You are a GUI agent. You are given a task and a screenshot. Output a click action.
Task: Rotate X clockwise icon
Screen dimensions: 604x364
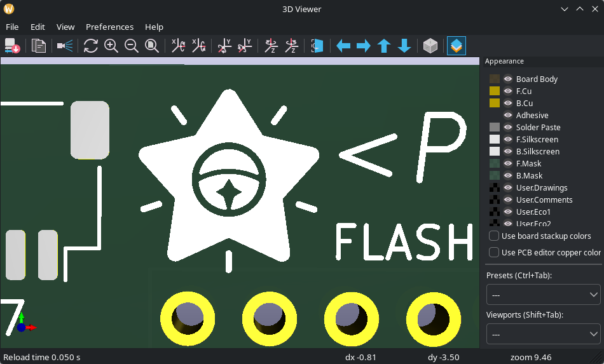point(178,46)
